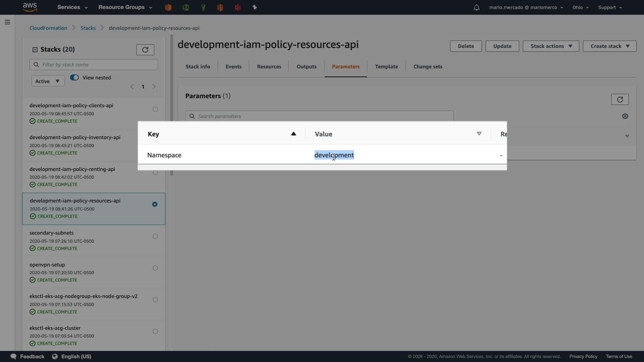Click the notifications bell icon

(476, 7)
